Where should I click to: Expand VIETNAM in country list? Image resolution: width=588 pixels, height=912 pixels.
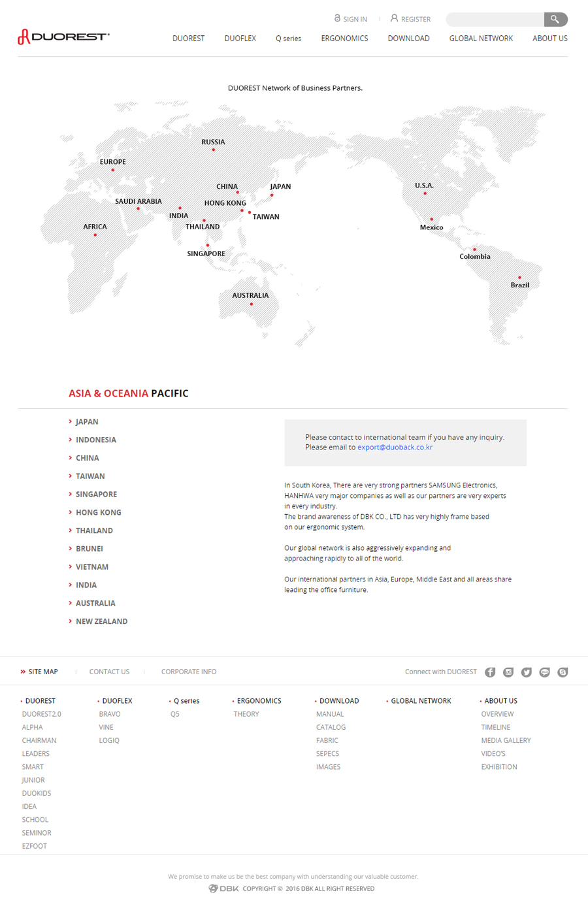click(x=91, y=567)
